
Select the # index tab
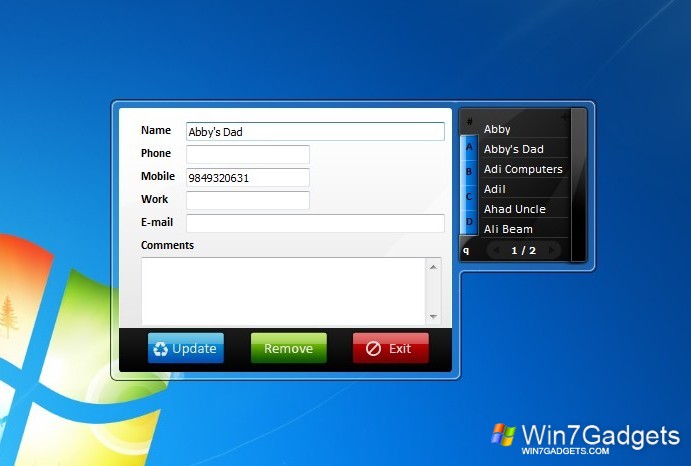tap(469, 122)
